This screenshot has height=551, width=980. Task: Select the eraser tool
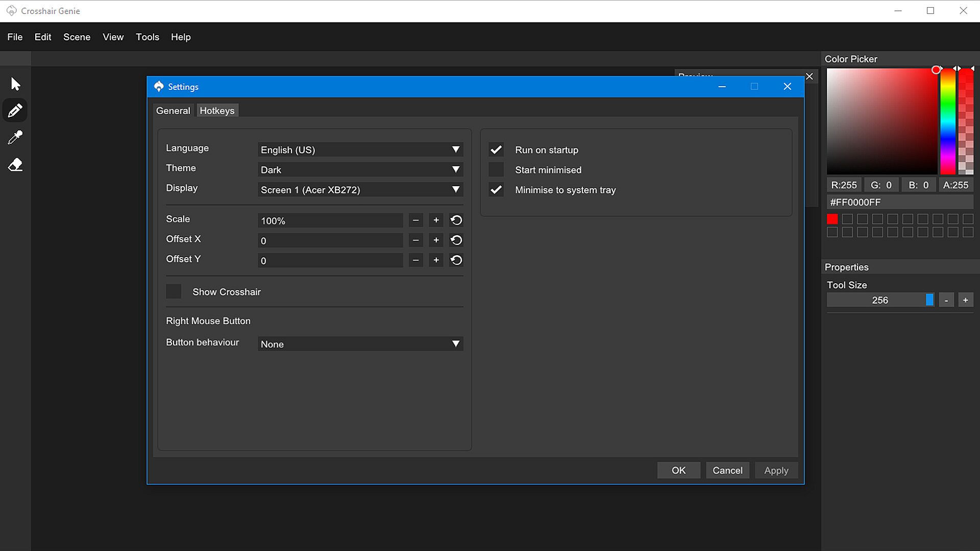(15, 165)
